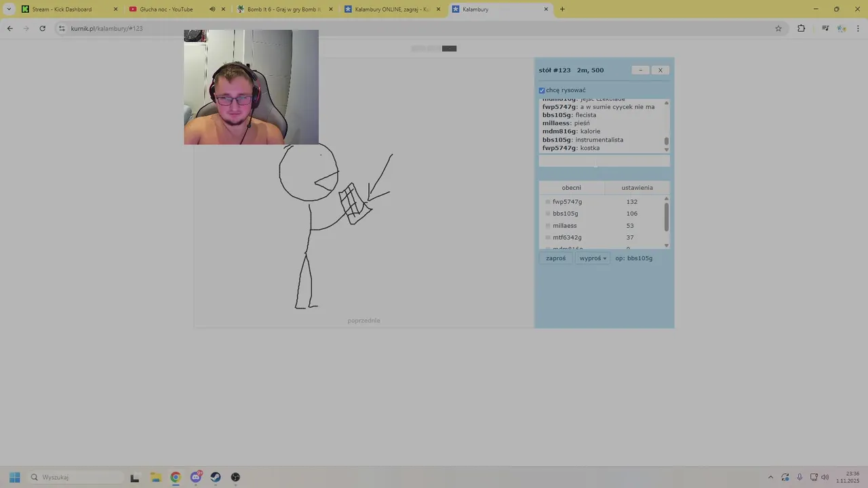Select player bbs105g in the list
This screenshot has width=868, height=488.
pos(566,213)
